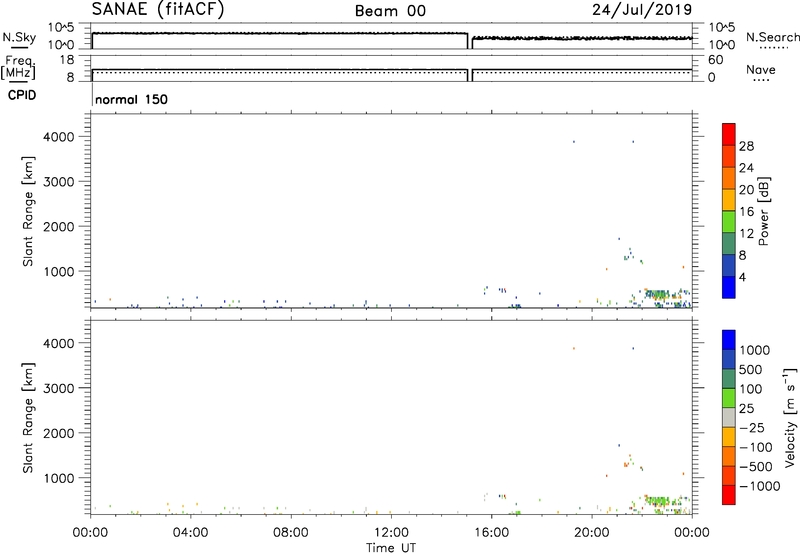Click the 08:00 time axis label

(x=291, y=533)
